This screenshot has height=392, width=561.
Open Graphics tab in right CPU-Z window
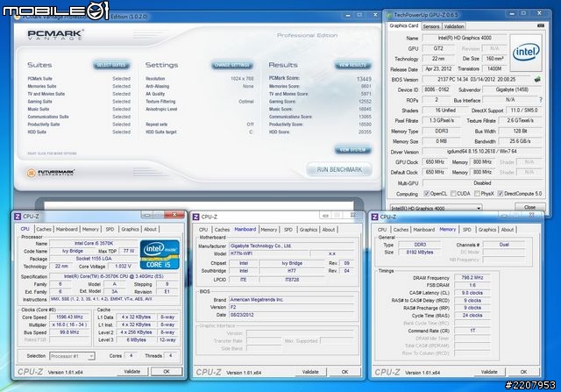click(x=487, y=230)
